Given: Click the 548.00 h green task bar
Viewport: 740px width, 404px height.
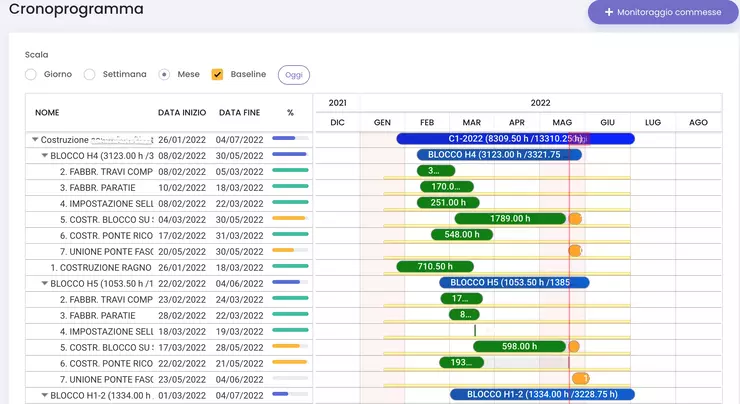Looking at the screenshot, I should 462,235.
